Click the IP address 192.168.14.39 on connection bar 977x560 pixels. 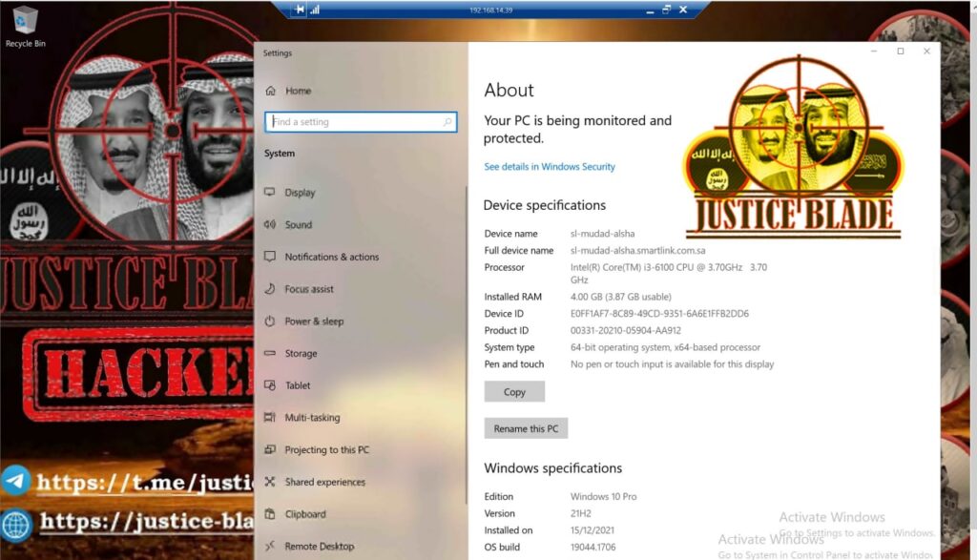[491, 10]
